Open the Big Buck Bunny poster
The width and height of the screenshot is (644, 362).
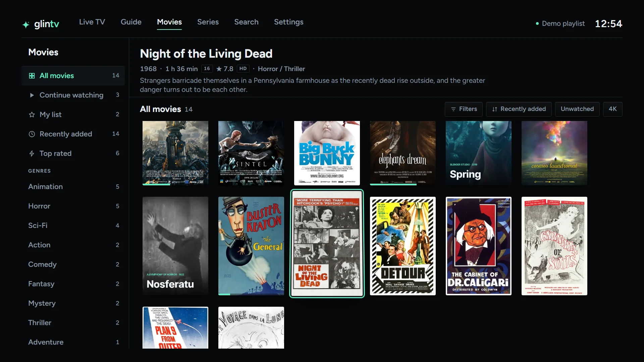327,153
